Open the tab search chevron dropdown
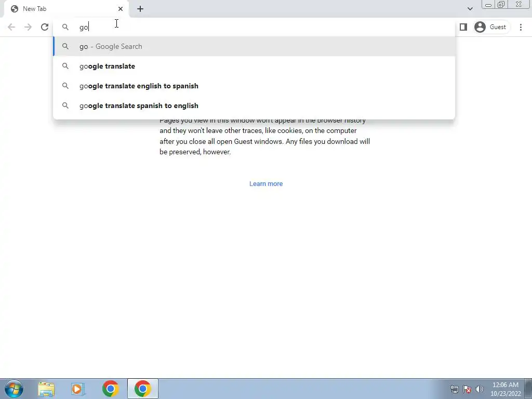Screen dimensions: 532x399 [x=470, y=9]
